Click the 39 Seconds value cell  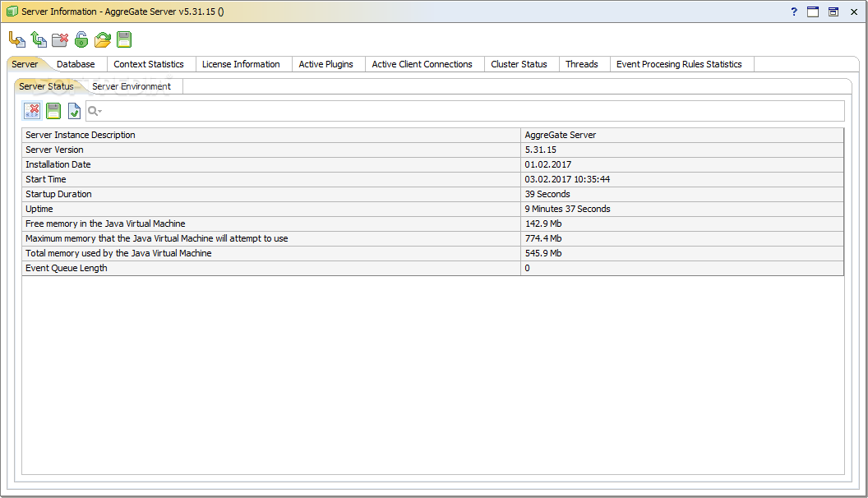point(682,194)
